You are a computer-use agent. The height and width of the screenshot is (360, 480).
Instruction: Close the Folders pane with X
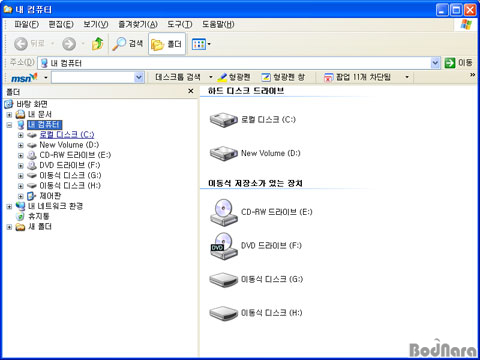click(191, 91)
